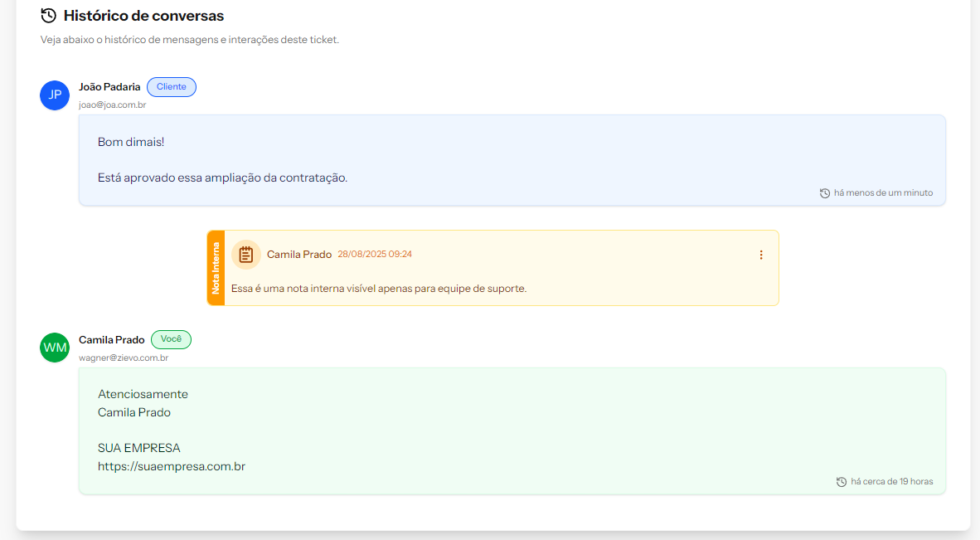Image resolution: width=980 pixels, height=540 pixels.
Task: Click the green WM avatar circle
Action: (x=55, y=348)
